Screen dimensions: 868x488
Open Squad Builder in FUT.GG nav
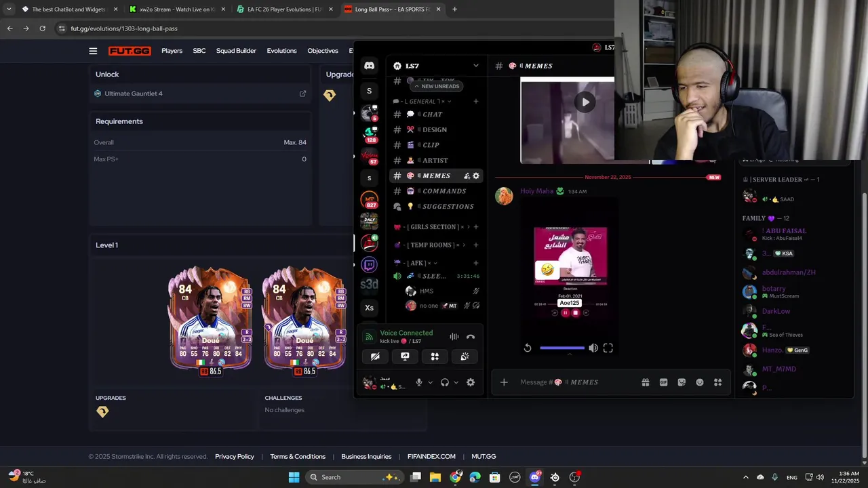click(x=236, y=51)
